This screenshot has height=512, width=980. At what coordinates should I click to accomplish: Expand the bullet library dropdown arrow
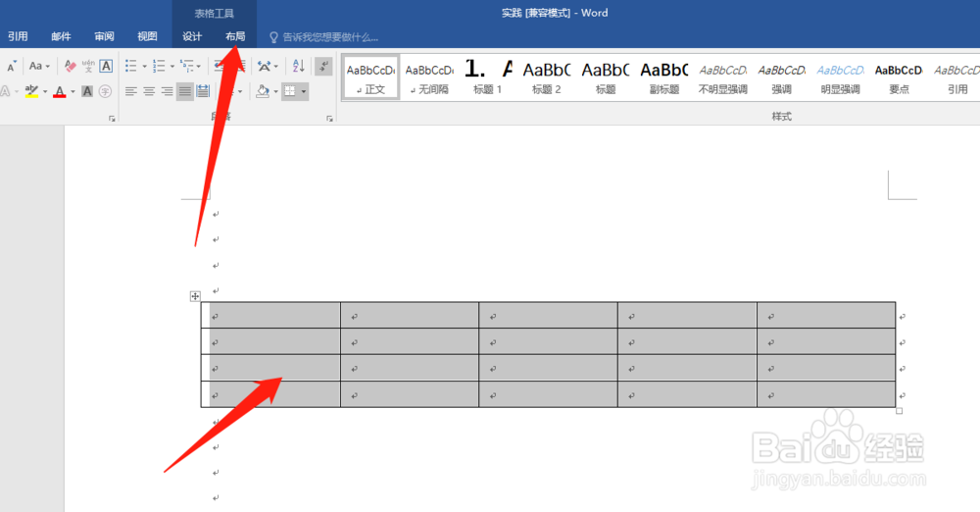click(144, 67)
